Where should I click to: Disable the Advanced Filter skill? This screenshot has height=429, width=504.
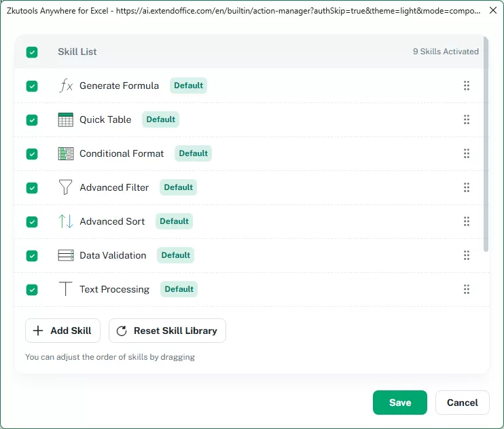point(32,188)
